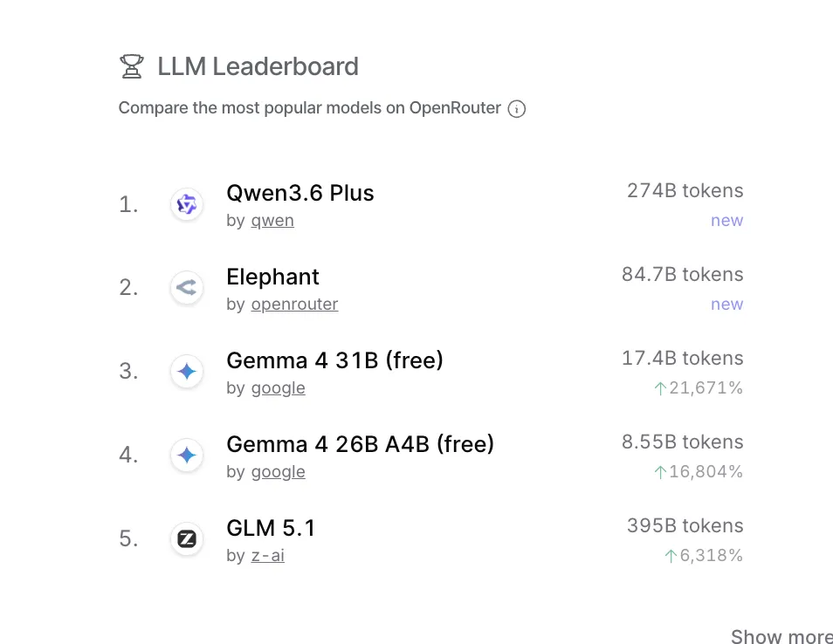Click the info icon next to OpenRouter
Screen dimensions: 833x644
(517, 109)
